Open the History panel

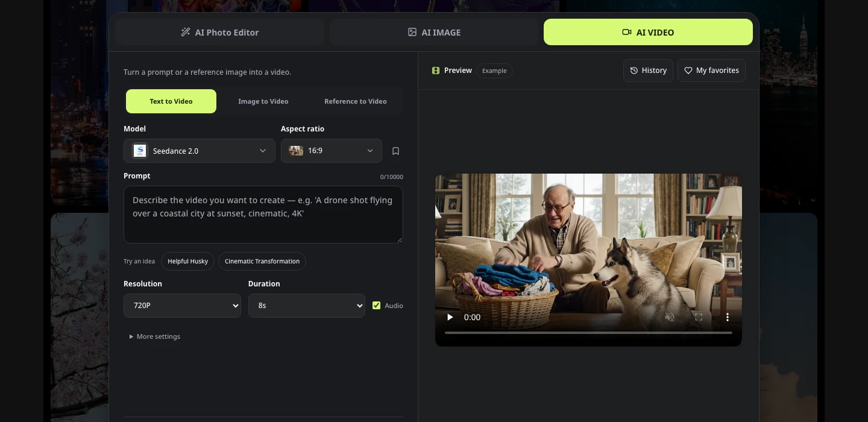648,71
